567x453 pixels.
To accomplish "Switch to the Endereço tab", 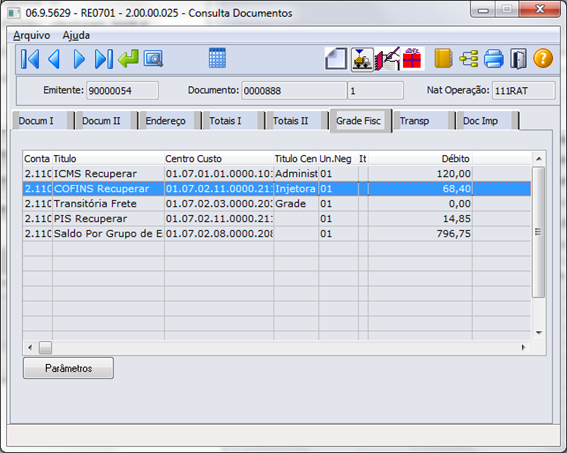I will (170, 121).
